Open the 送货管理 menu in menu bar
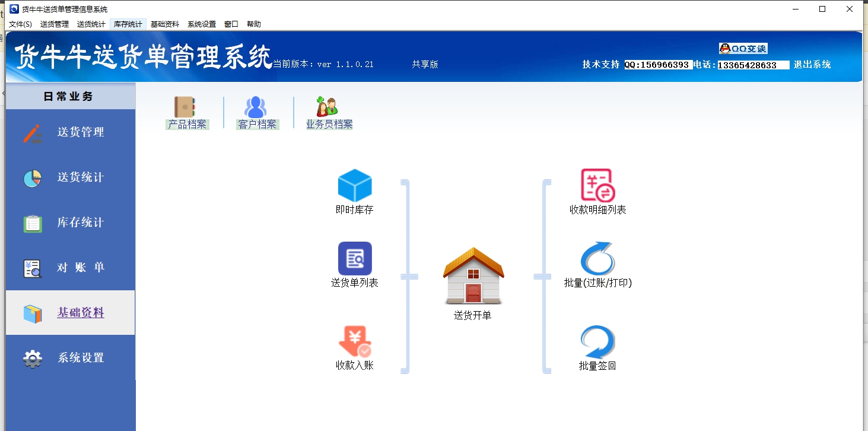 (55, 24)
